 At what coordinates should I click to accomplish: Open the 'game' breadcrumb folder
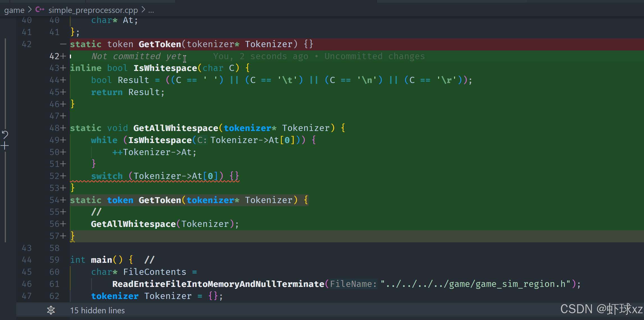pyautogui.click(x=14, y=10)
